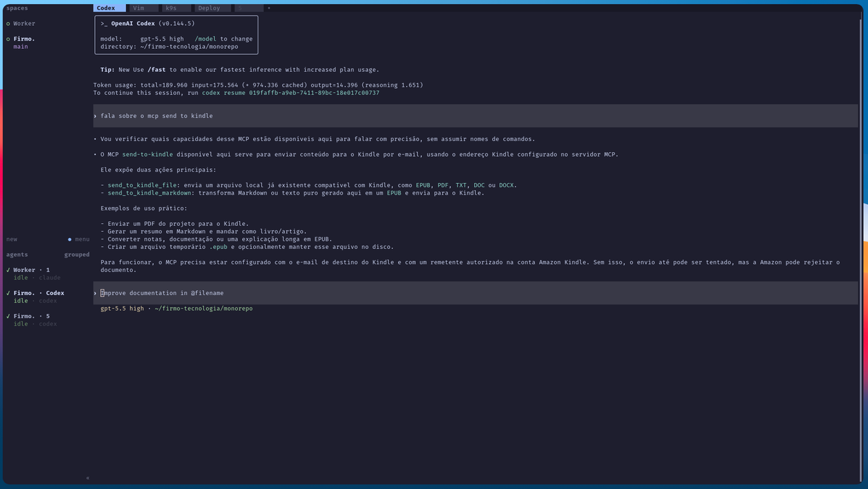Image resolution: width=868 pixels, height=489 pixels.
Task: Open the k9s tab
Action: point(176,8)
